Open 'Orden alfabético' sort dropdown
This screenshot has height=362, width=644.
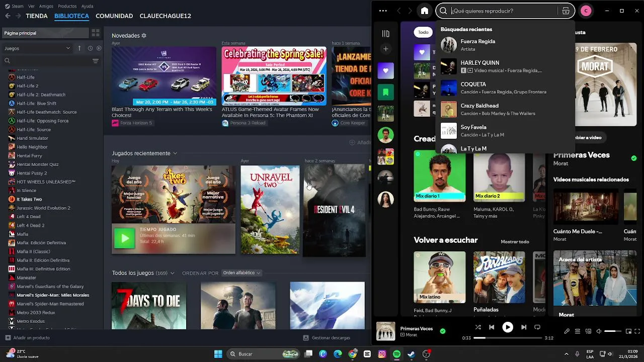click(x=242, y=273)
